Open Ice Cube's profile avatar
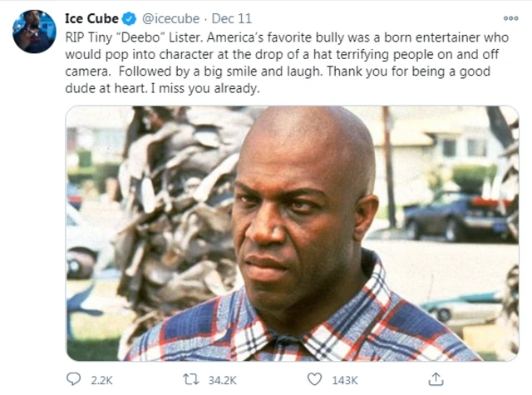Viewport: 532px width, 395px height. click(x=34, y=32)
